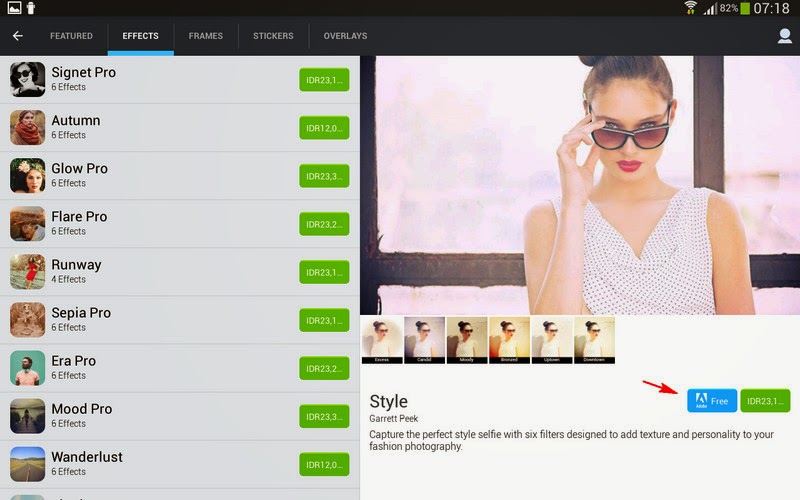Open the Signet Pro pack icon

[28, 79]
